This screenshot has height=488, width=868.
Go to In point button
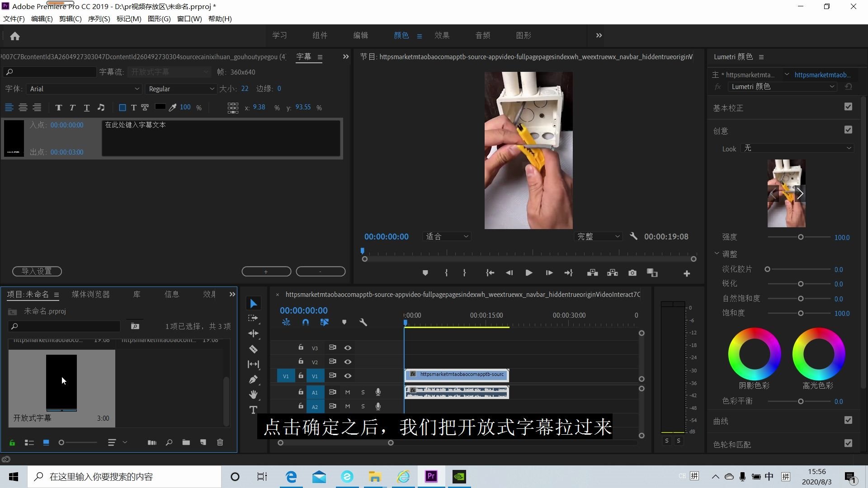(x=490, y=273)
